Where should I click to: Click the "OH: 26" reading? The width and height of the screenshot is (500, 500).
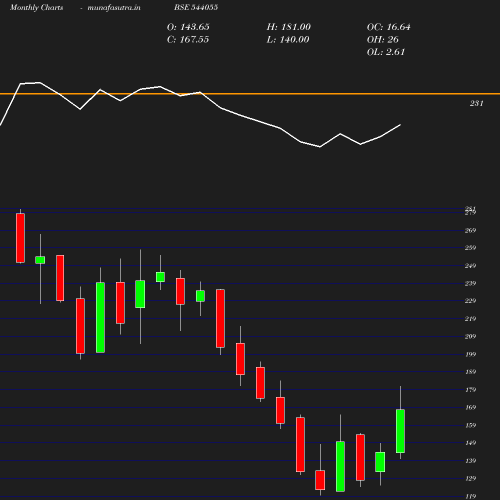383,40
